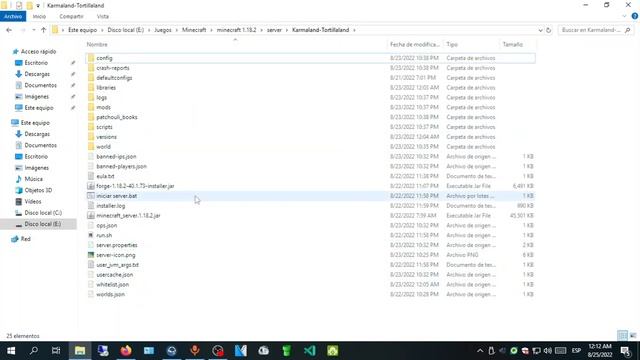The height and width of the screenshot is (360, 640).
Task: Select the patchouli_books folder
Action: [117, 117]
